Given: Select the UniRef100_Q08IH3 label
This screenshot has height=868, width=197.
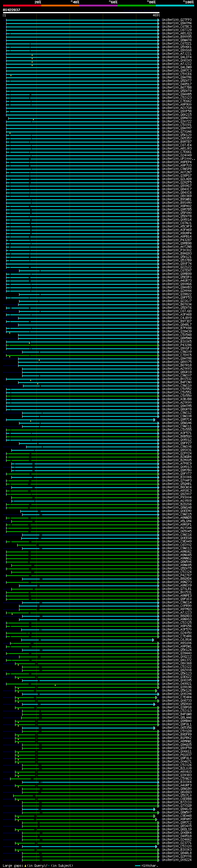Looking at the screenshot, I should click(177, 60).
